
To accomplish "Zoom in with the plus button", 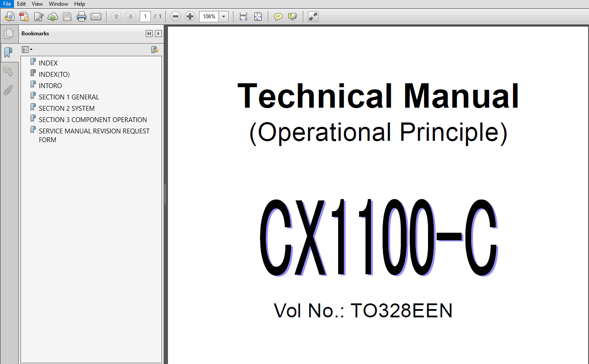I will (190, 17).
